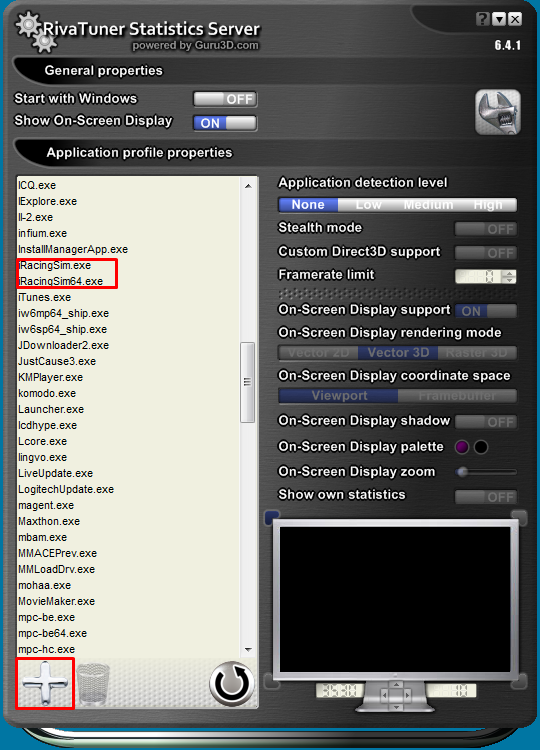Image resolution: width=540 pixels, height=750 pixels.
Task: Select mbam.exe profile
Action: tap(43, 538)
